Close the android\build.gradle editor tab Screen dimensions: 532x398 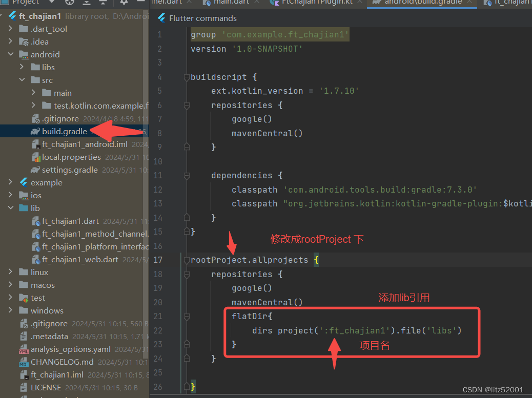point(469,2)
